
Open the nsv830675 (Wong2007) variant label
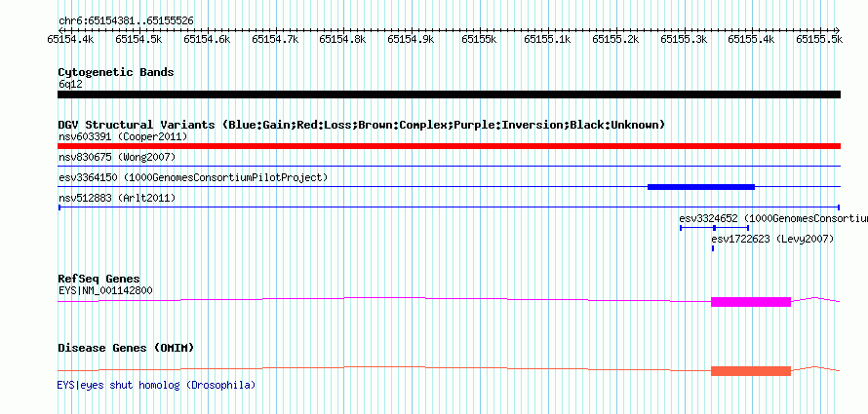point(117,158)
